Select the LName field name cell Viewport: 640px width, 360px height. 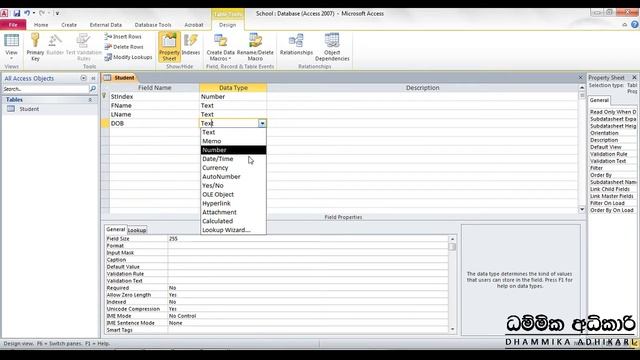coord(154,115)
